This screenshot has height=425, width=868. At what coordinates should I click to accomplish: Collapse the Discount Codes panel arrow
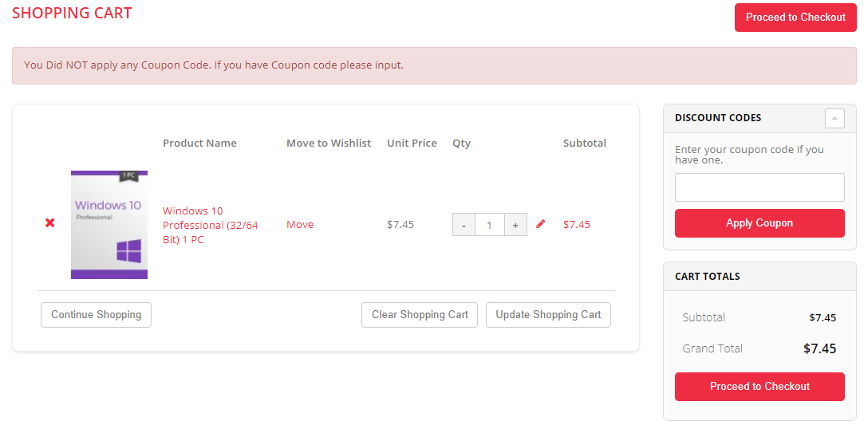(x=834, y=118)
